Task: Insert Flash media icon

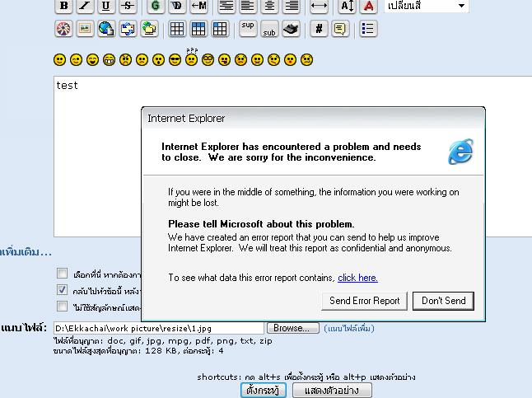Action: 63,29
